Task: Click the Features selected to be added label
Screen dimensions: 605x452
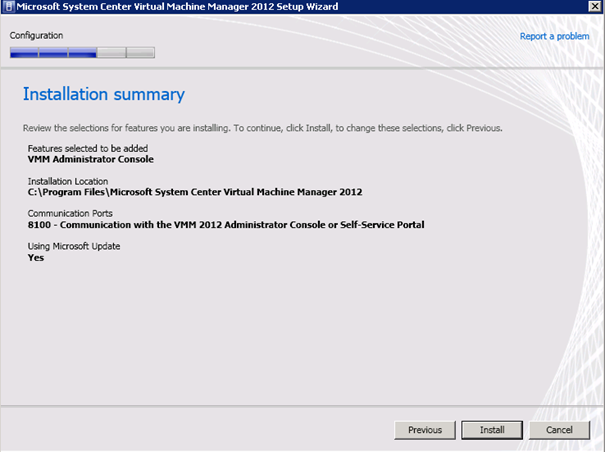Action: click(88, 149)
